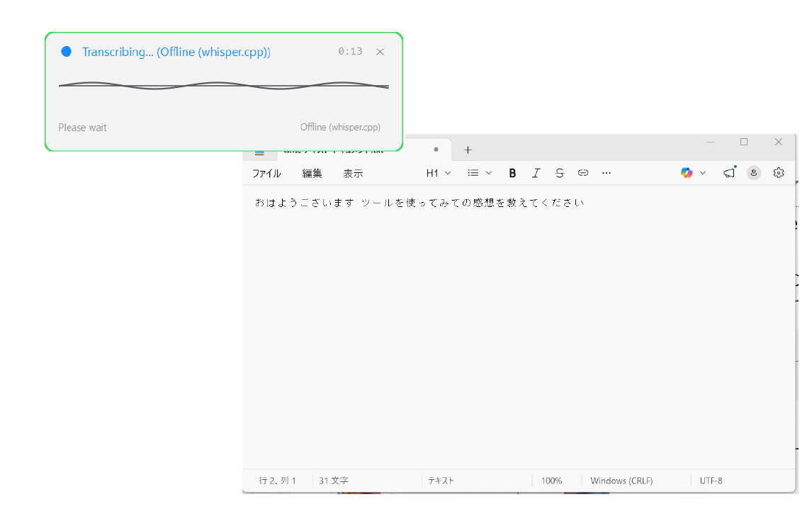Place cursor in the Japanese text line

tap(419, 203)
